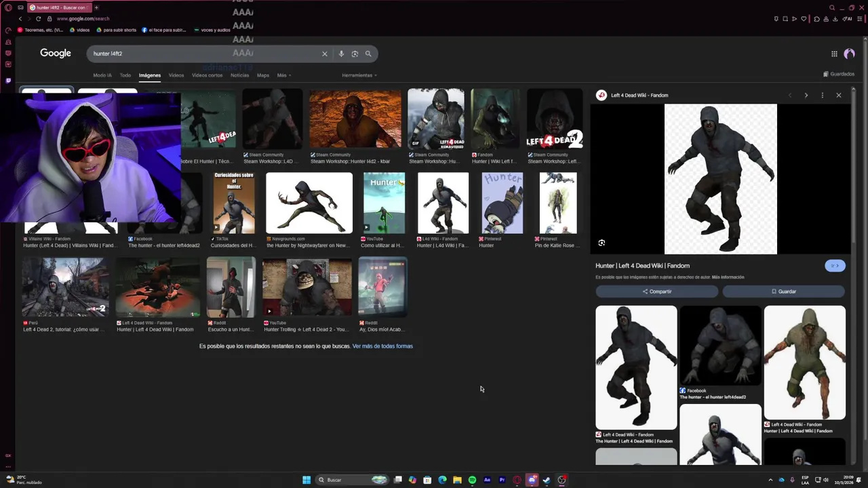868x488 pixels.
Task: Open the Windows Start menu
Action: click(307, 480)
